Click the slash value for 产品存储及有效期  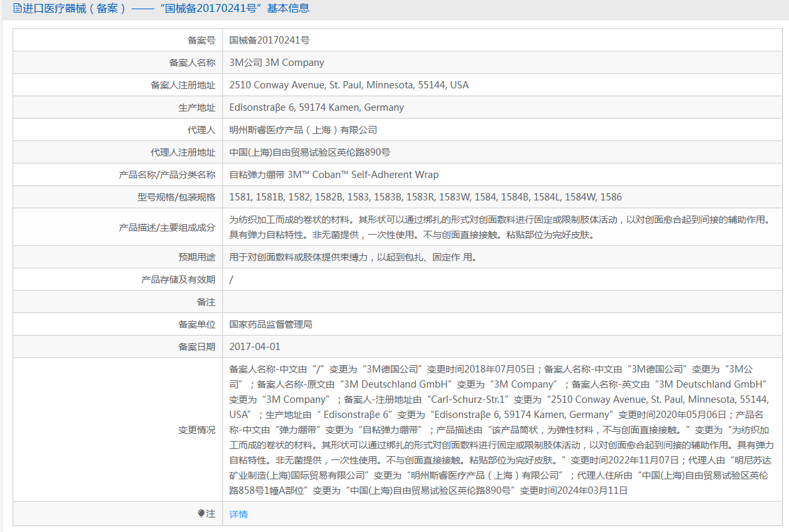(232, 280)
